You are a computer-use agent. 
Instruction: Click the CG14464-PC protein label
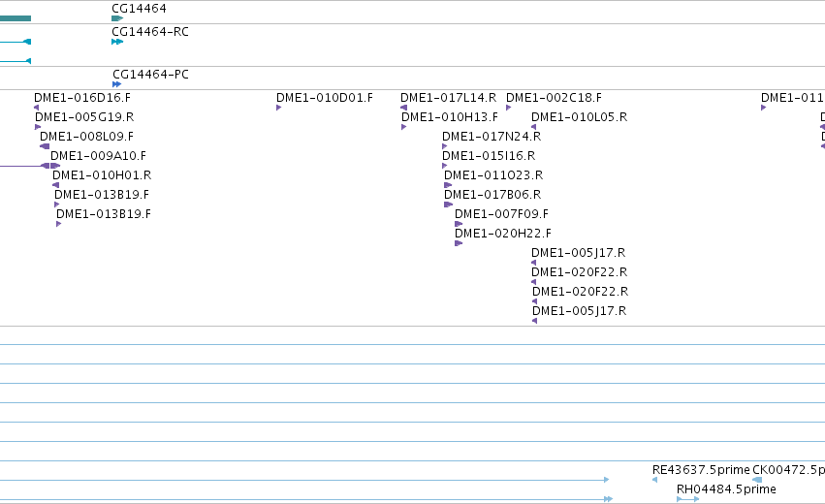150,75
